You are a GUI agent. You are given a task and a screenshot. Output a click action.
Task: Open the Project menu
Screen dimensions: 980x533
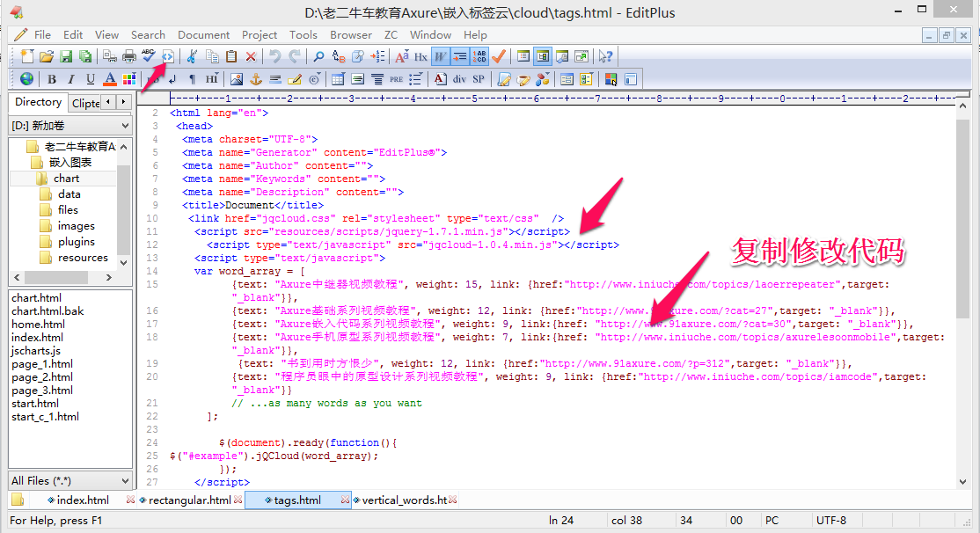click(260, 35)
